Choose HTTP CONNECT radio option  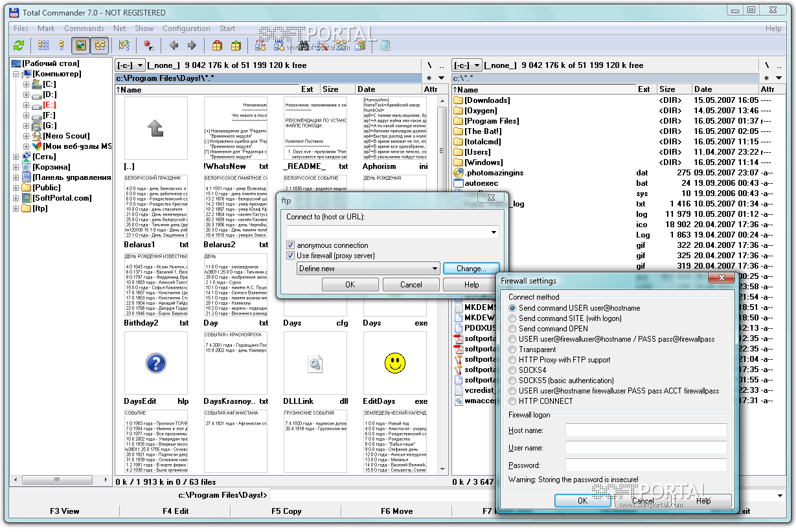(513, 401)
